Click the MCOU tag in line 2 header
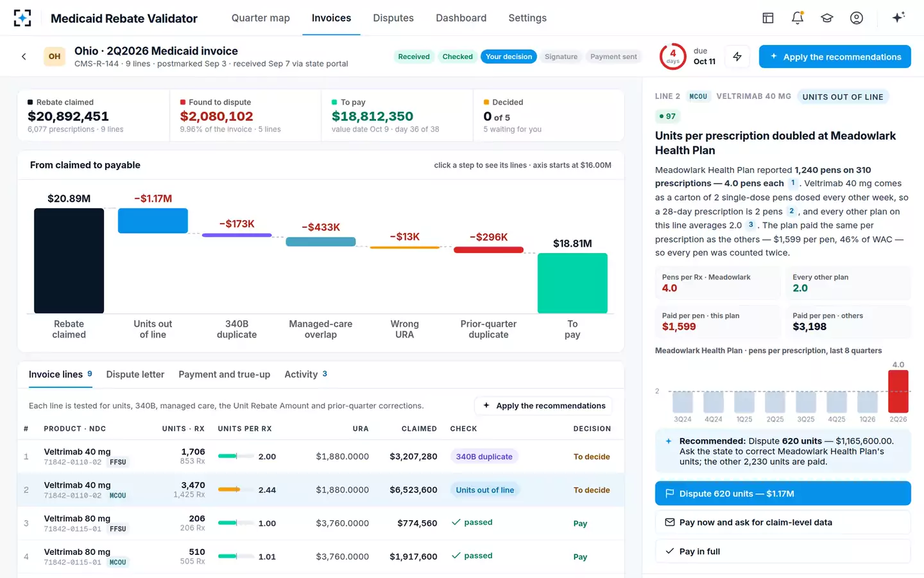 (x=698, y=96)
